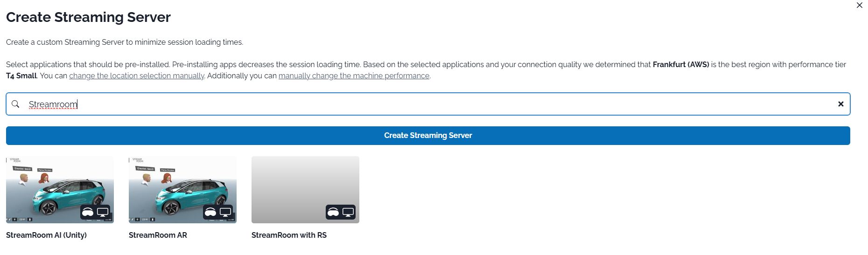868x255 pixels.
Task: Click the Create Streaming Server heading
Action: coord(88,17)
